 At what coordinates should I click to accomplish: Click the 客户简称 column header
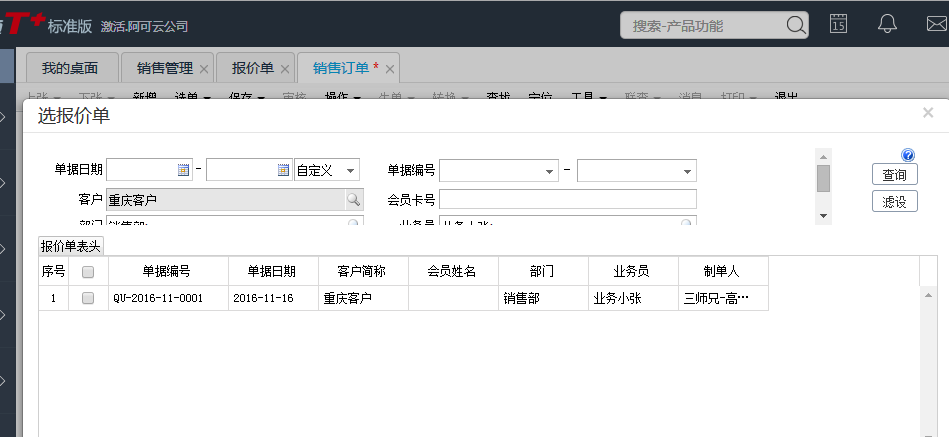tap(364, 271)
